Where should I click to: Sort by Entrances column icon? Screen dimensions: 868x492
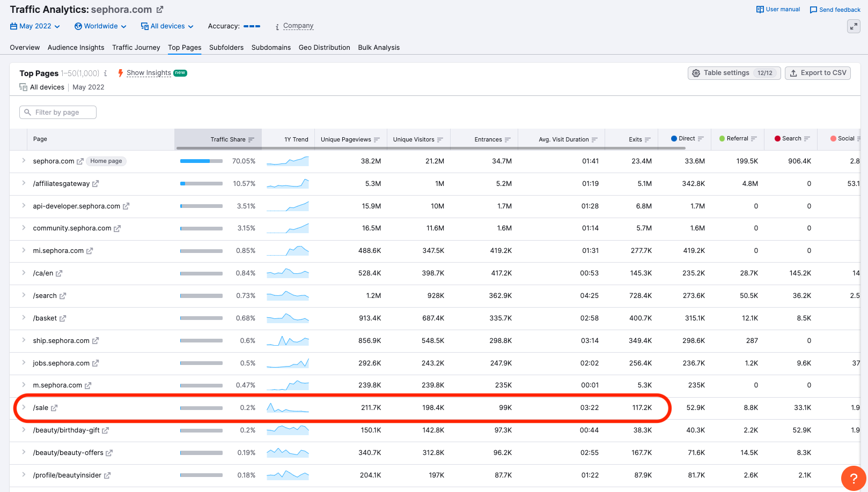coord(507,140)
